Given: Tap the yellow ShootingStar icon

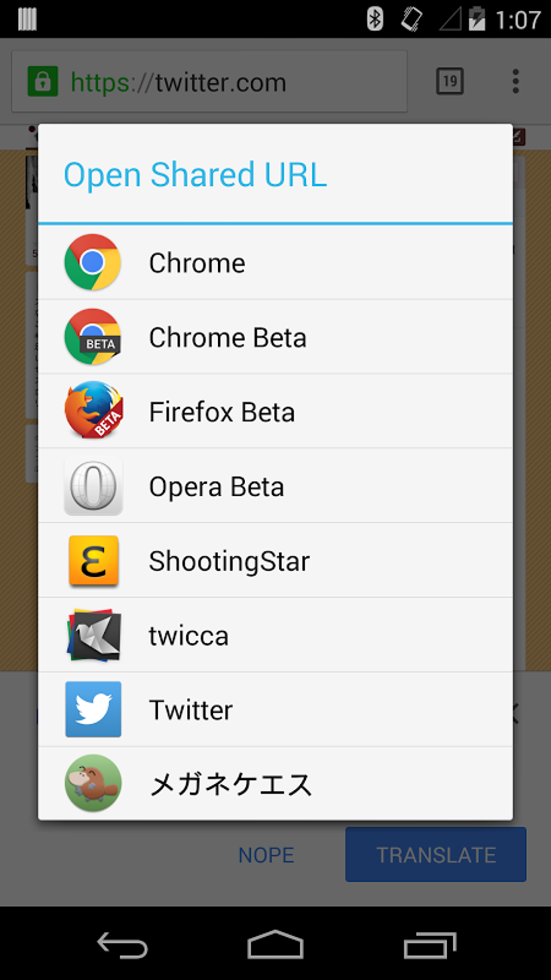Looking at the screenshot, I should (93, 561).
